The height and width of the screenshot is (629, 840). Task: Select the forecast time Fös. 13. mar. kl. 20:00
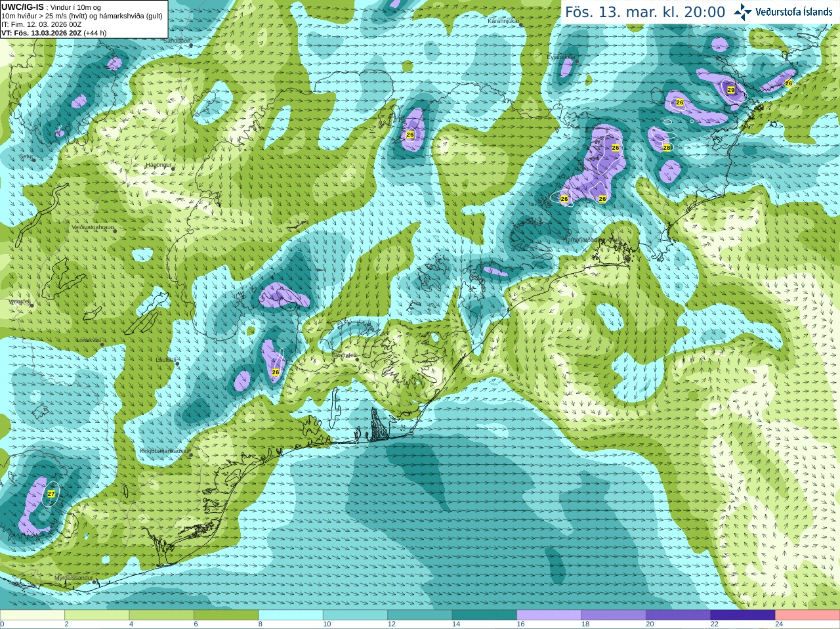click(x=645, y=12)
